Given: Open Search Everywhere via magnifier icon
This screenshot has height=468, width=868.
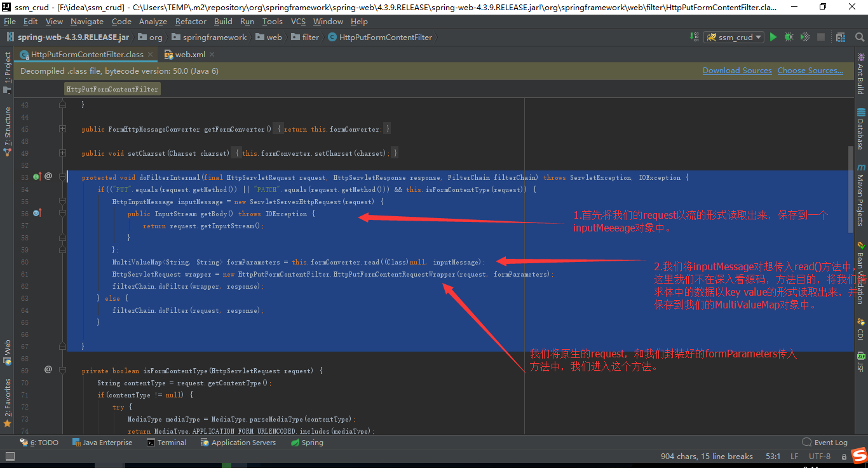Looking at the screenshot, I should coord(860,37).
